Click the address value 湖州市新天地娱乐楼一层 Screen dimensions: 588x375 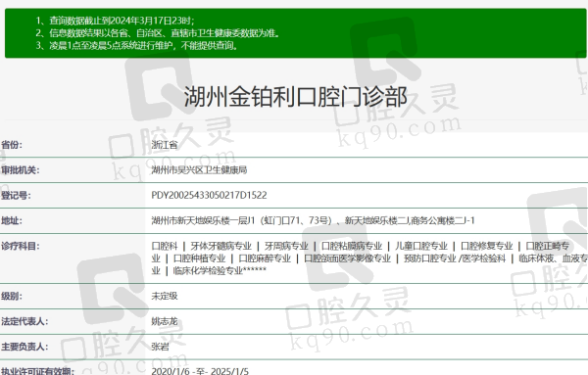pos(313,220)
